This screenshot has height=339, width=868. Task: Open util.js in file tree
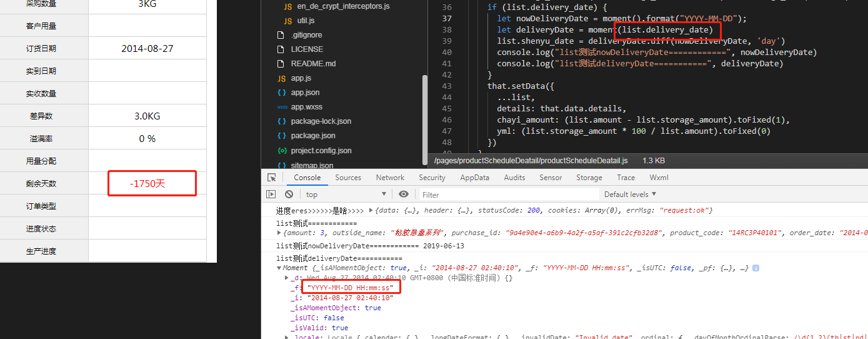tap(306, 21)
